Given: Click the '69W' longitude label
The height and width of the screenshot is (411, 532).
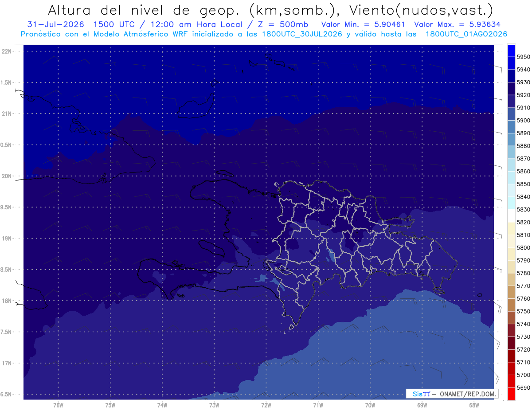Looking at the screenshot, I should click(422, 405).
